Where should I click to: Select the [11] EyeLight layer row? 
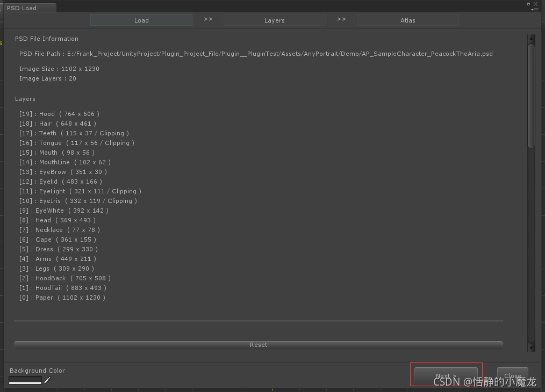coord(80,191)
